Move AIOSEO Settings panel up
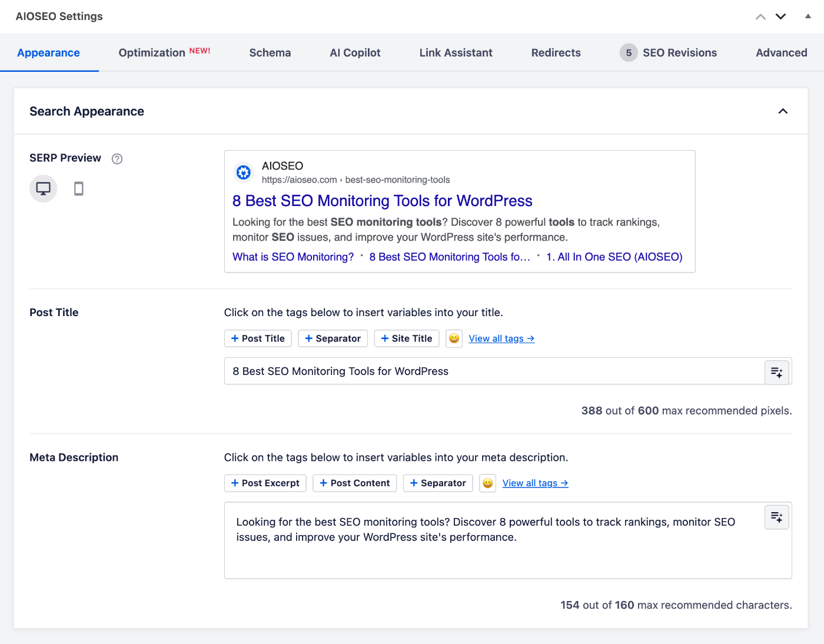The height and width of the screenshot is (644, 824). [760, 16]
